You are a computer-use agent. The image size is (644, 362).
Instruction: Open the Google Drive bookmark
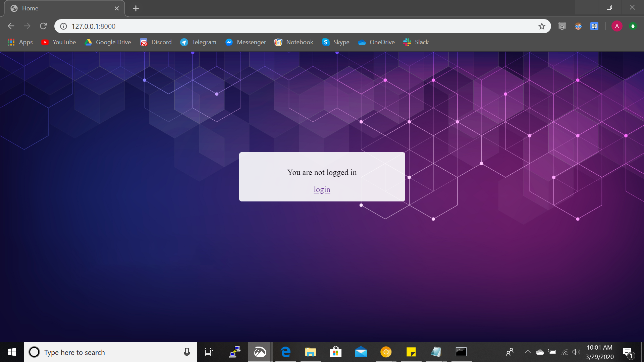[108, 42]
